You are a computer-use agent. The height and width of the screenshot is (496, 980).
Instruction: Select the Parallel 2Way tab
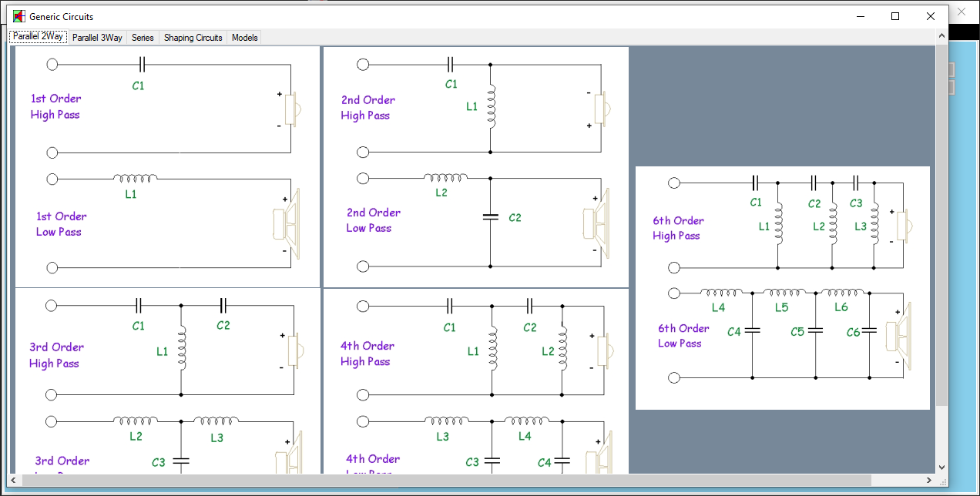coord(38,37)
